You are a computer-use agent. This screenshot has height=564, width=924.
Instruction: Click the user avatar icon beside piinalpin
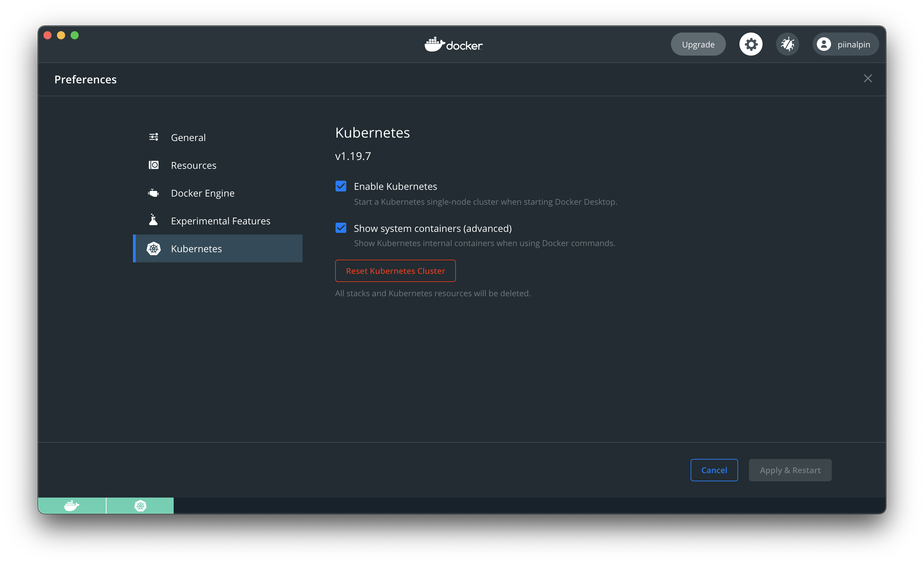tap(824, 44)
